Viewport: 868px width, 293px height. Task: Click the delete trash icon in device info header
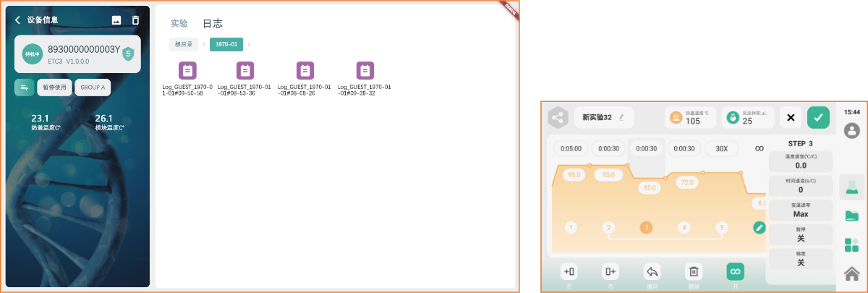click(135, 20)
